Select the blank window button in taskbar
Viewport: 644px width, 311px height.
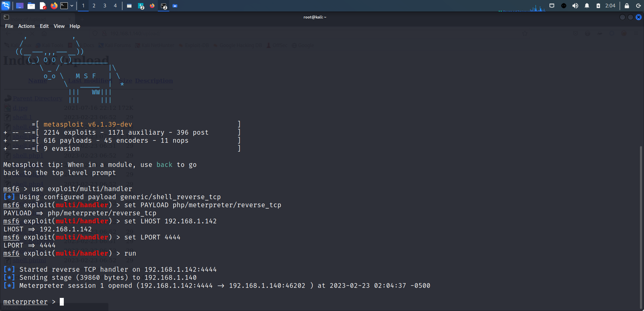pyautogui.click(x=129, y=6)
